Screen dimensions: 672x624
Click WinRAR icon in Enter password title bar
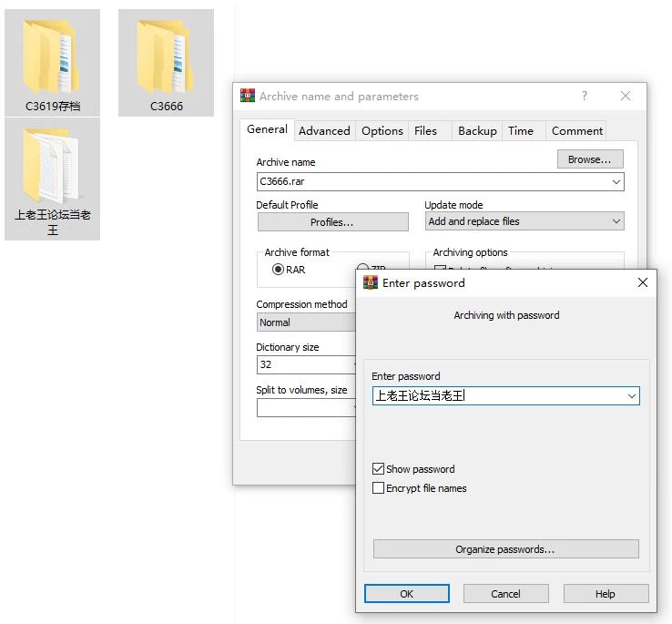click(x=371, y=282)
